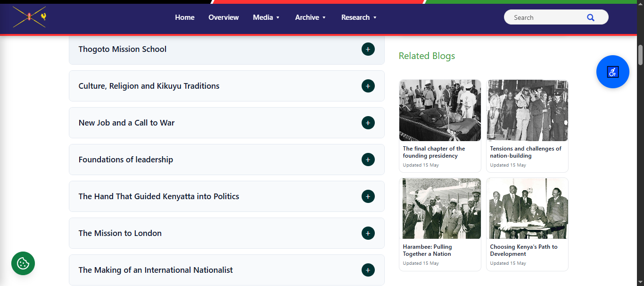This screenshot has width=644, height=286.
Task: Open the Media dropdown menu
Action: (x=266, y=17)
